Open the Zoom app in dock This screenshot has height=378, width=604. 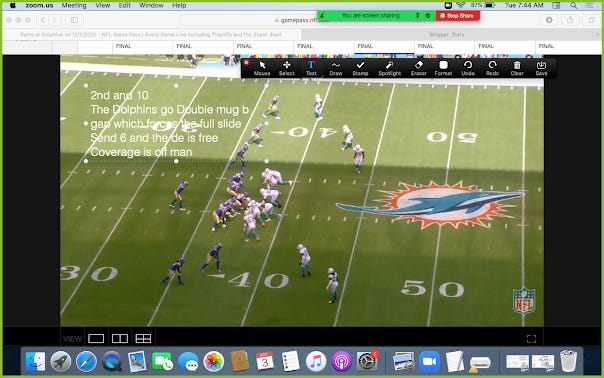[x=429, y=361]
